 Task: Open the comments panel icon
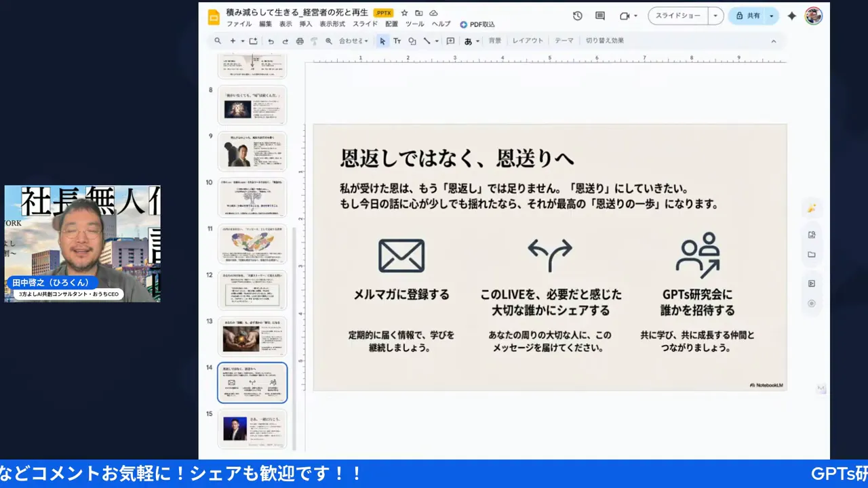600,16
